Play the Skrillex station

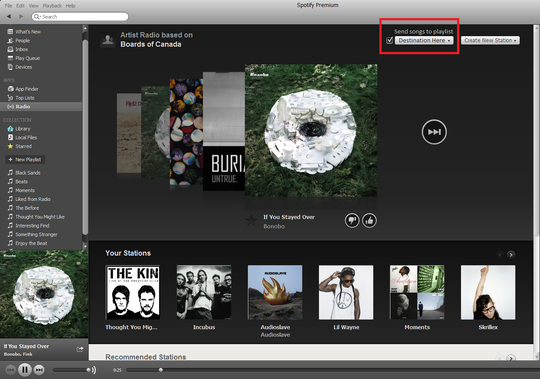[488, 292]
